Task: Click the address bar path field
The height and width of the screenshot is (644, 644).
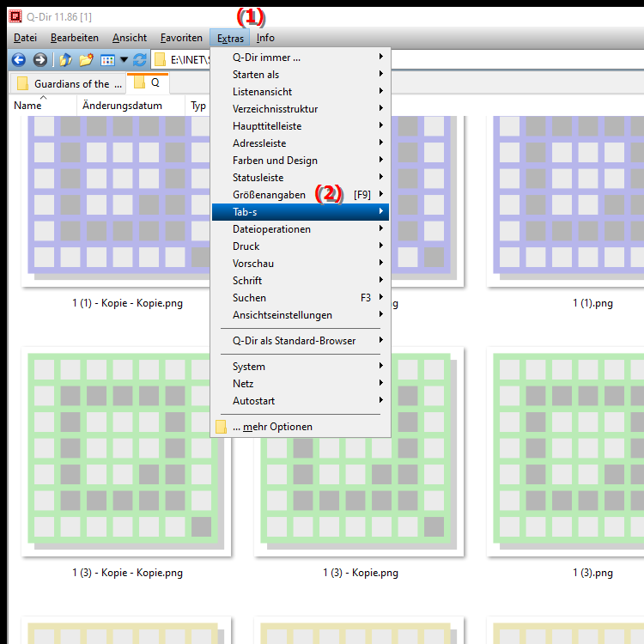Action: point(185,60)
